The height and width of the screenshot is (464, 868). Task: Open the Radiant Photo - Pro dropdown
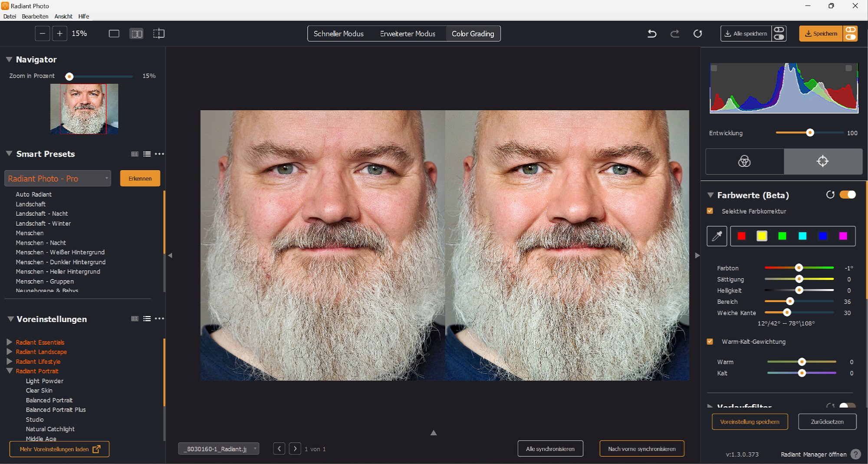(58, 178)
